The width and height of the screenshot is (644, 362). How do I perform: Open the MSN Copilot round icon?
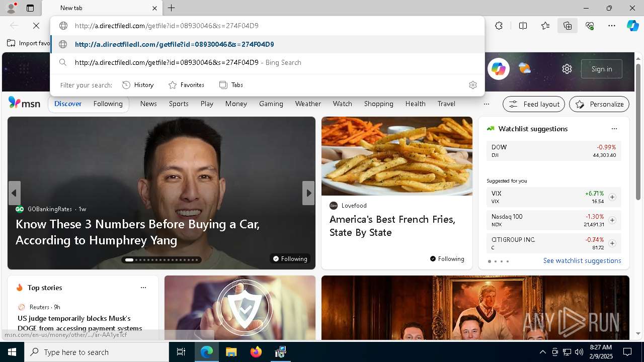click(x=498, y=69)
